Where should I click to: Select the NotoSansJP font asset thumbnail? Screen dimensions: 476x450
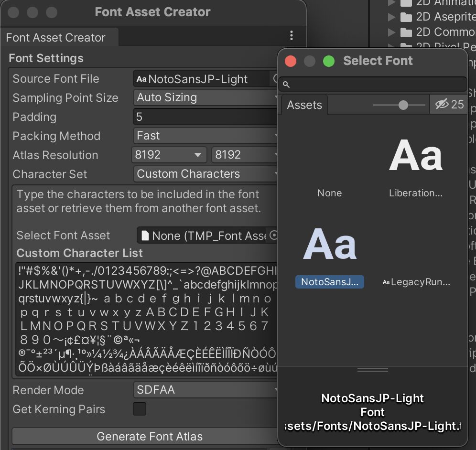[x=330, y=246]
